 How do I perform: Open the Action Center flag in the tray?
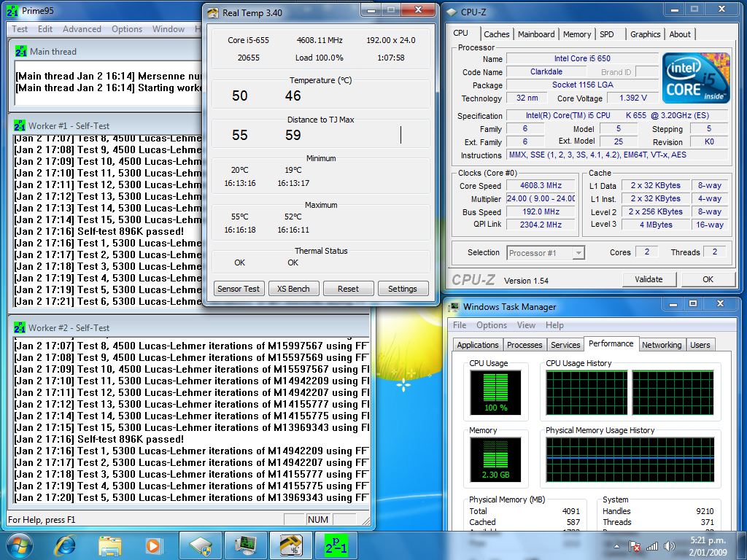(x=634, y=546)
